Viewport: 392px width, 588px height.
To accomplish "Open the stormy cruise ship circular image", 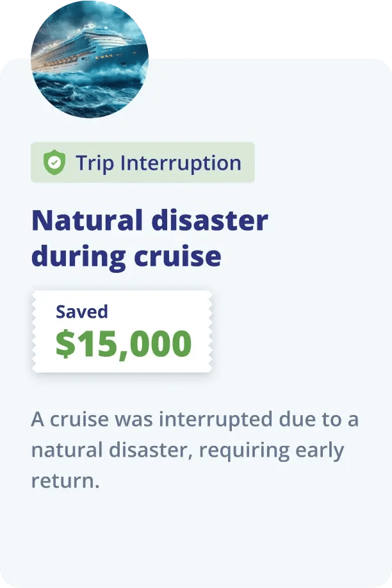I will click(x=90, y=60).
